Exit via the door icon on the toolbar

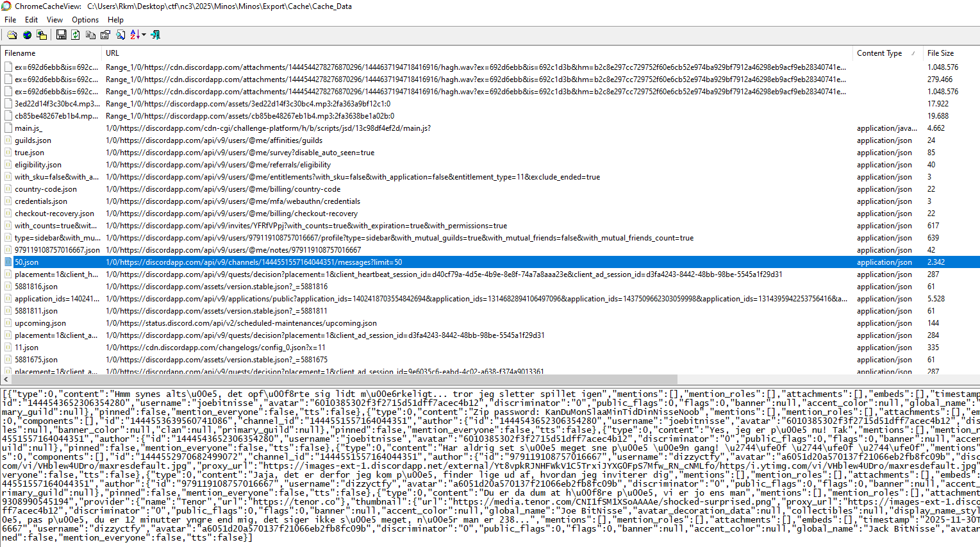(x=156, y=35)
